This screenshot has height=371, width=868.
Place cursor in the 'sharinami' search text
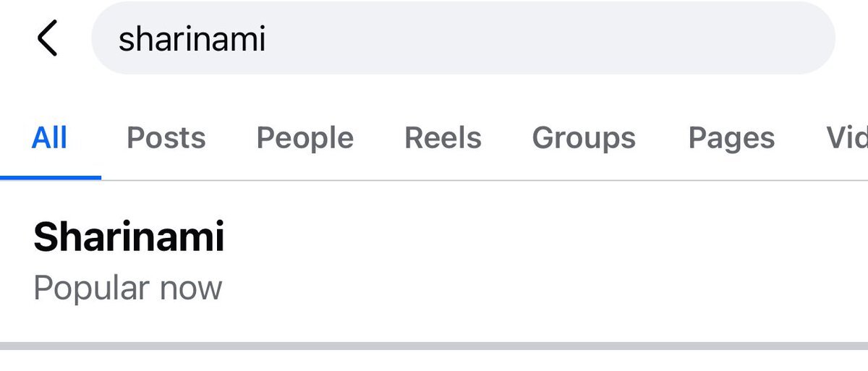tap(192, 39)
